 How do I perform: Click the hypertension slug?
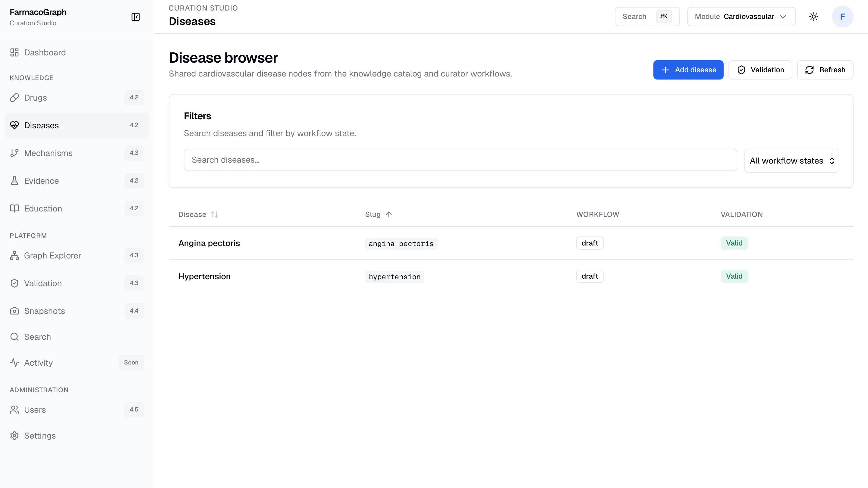[x=395, y=277]
